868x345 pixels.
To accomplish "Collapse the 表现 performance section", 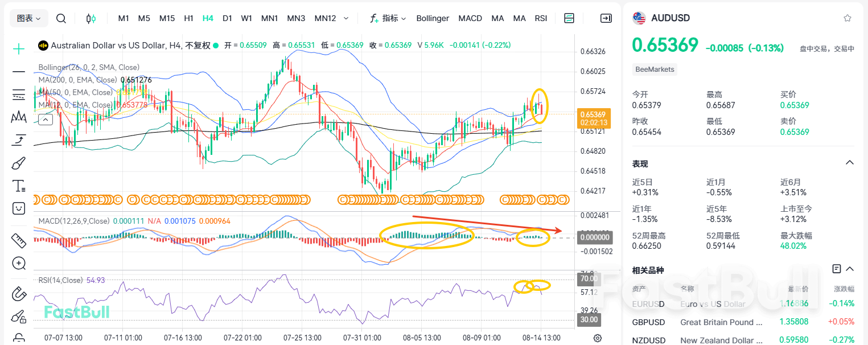I will 849,163.
